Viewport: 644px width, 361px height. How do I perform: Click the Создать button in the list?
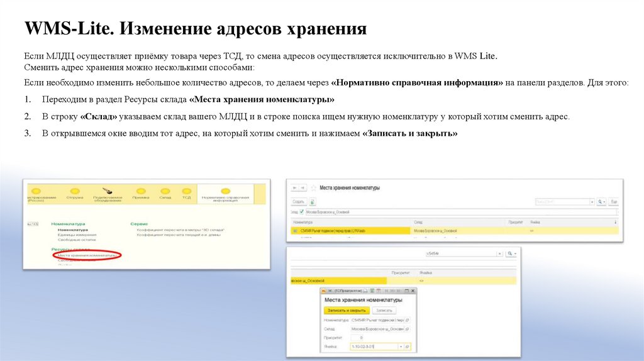[x=299, y=202]
